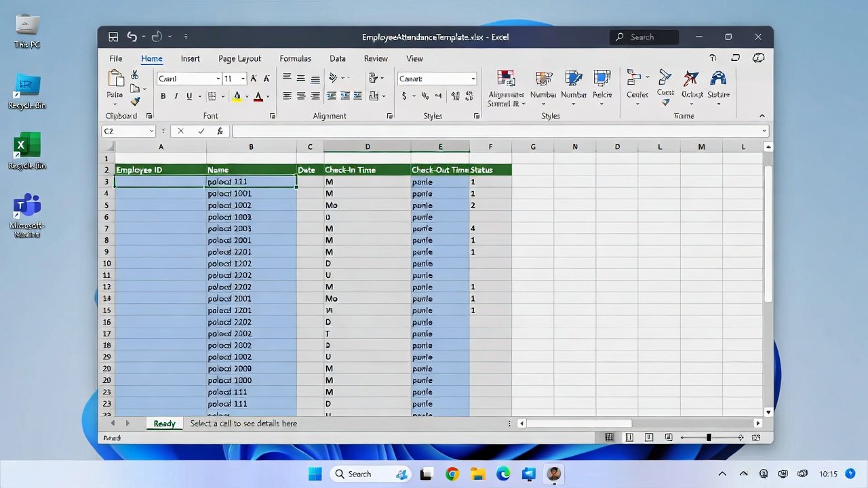This screenshot has height=488, width=868.
Task: Toggle Italic formatting
Action: [x=176, y=97]
